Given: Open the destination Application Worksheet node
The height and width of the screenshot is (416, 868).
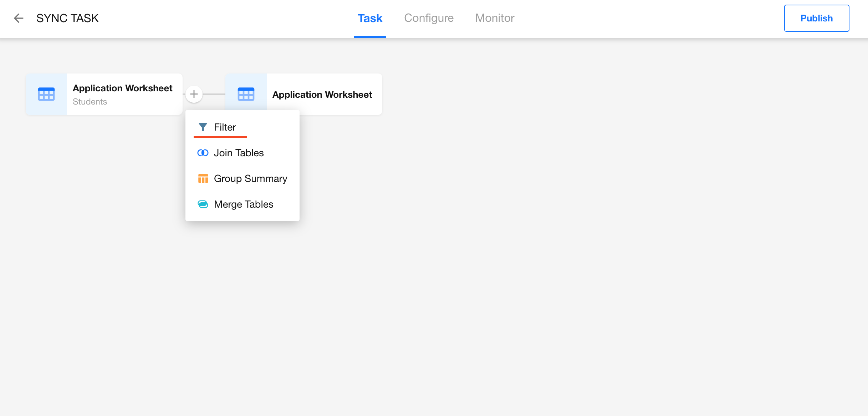Looking at the screenshot, I should click(x=322, y=94).
